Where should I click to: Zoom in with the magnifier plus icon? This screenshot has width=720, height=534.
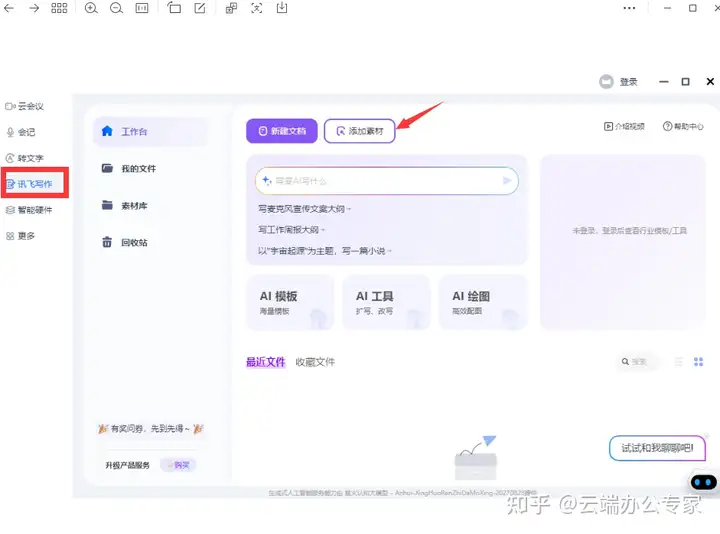click(x=91, y=8)
